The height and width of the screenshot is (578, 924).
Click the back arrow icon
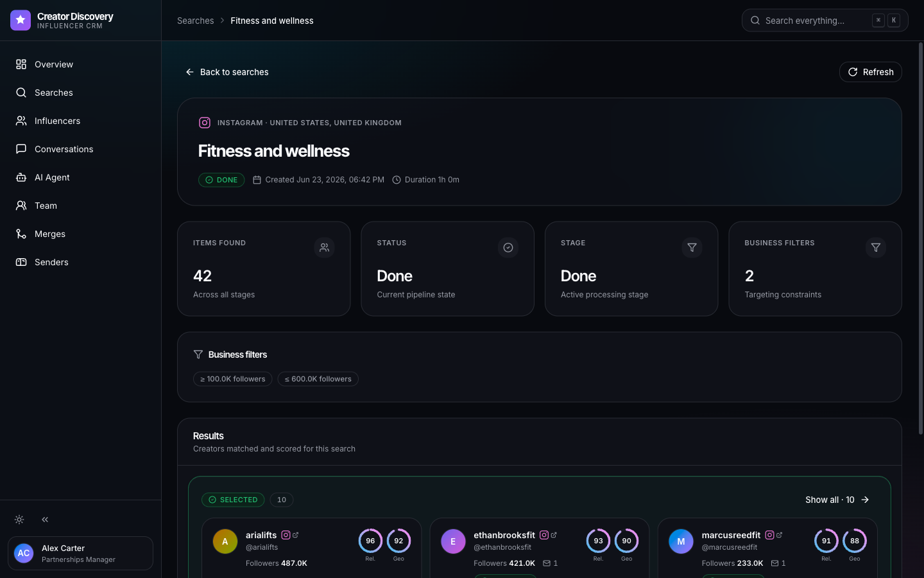pyautogui.click(x=190, y=72)
